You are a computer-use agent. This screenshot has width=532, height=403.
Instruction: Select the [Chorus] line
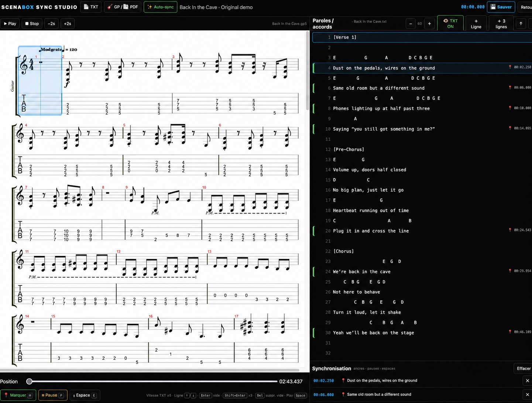pyautogui.click(x=422, y=251)
